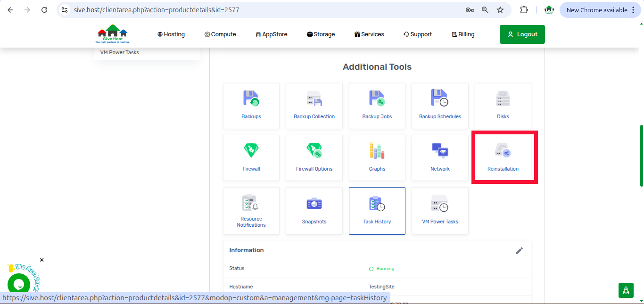Click the browser back arrow
The width and height of the screenshot is (644, 304).
(x=10, y=10)
